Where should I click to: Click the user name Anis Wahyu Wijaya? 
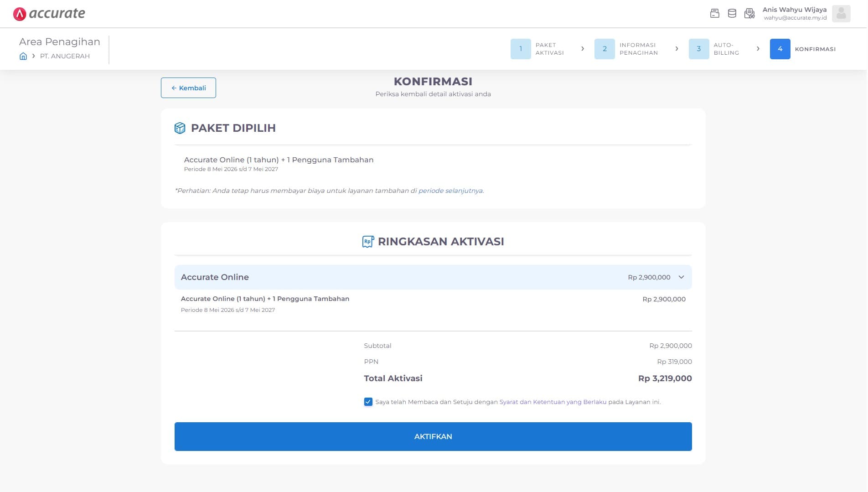[795, 10]
